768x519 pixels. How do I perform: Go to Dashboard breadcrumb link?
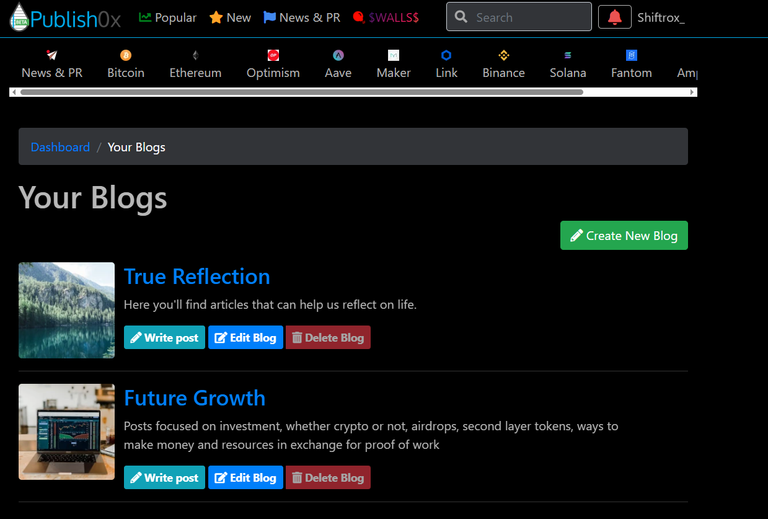[x=60, y=147]
